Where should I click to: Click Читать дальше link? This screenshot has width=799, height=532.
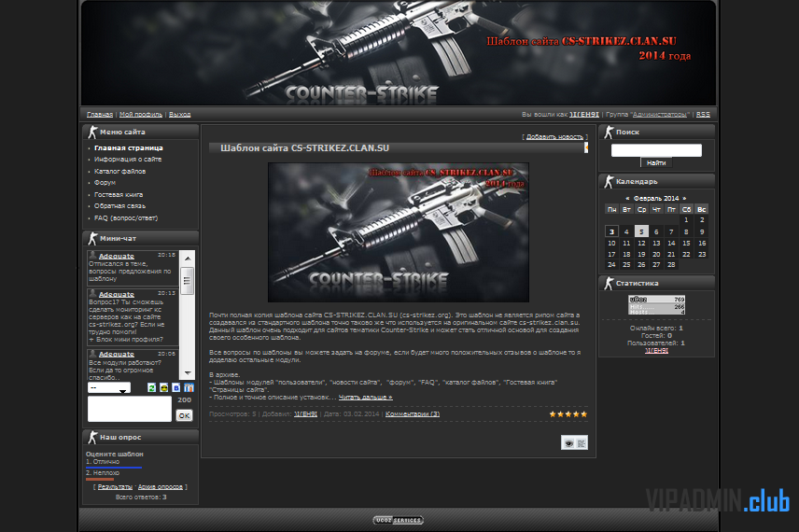(x=365, y=397)
